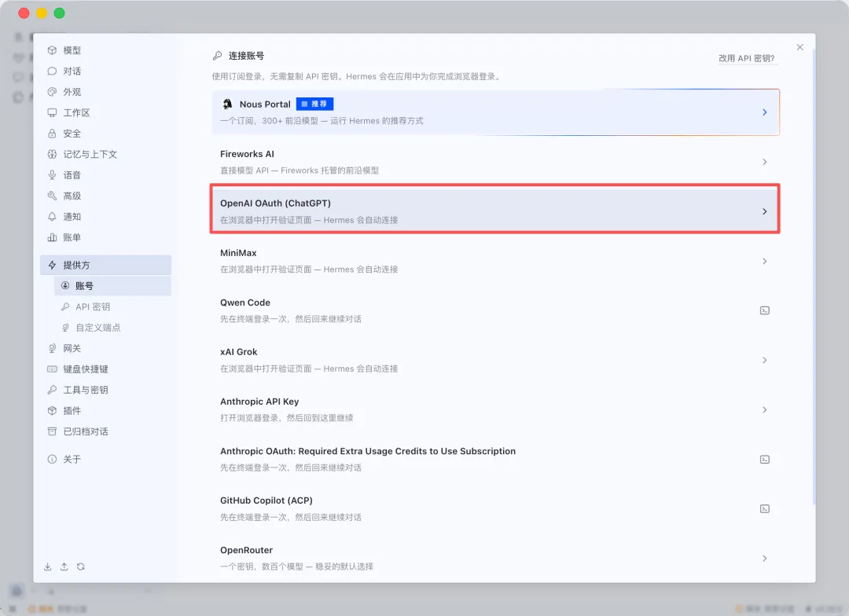Click the OpenRouter provider title
This screenshot has width=849, height=616.
coord(246,551)
